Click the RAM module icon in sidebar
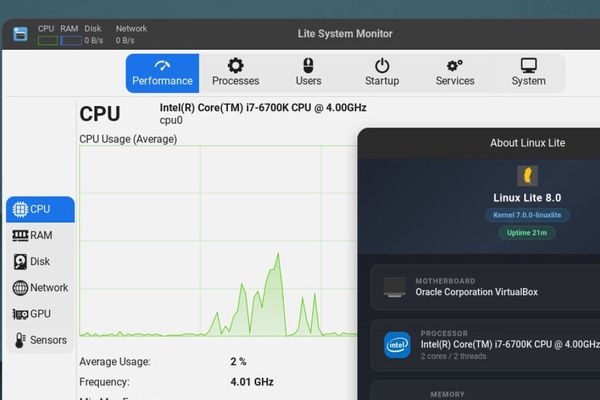The width and height of the screenshot is (600, 400). [20, 235]
